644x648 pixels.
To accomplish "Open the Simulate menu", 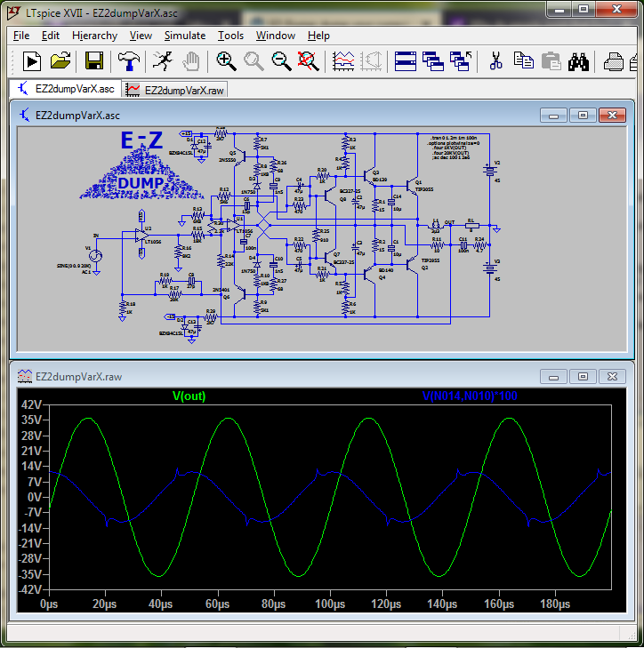I will (x=185, y=36).
